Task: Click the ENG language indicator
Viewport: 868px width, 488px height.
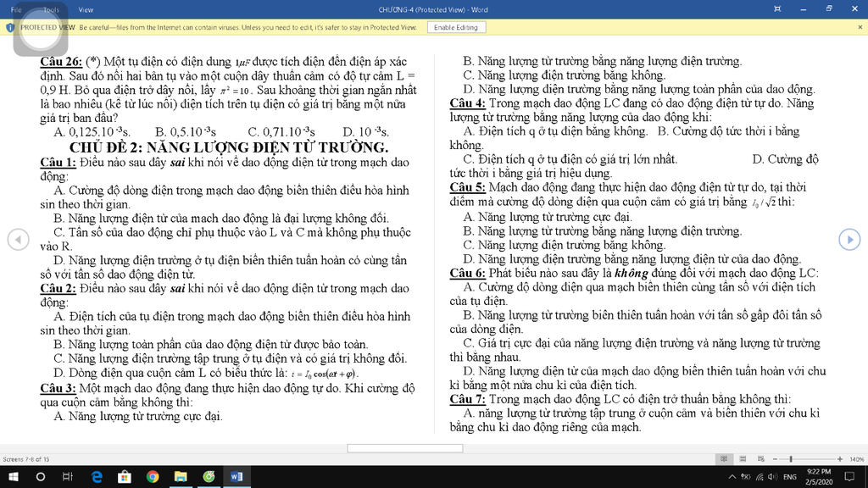Action: click(790, 476)
